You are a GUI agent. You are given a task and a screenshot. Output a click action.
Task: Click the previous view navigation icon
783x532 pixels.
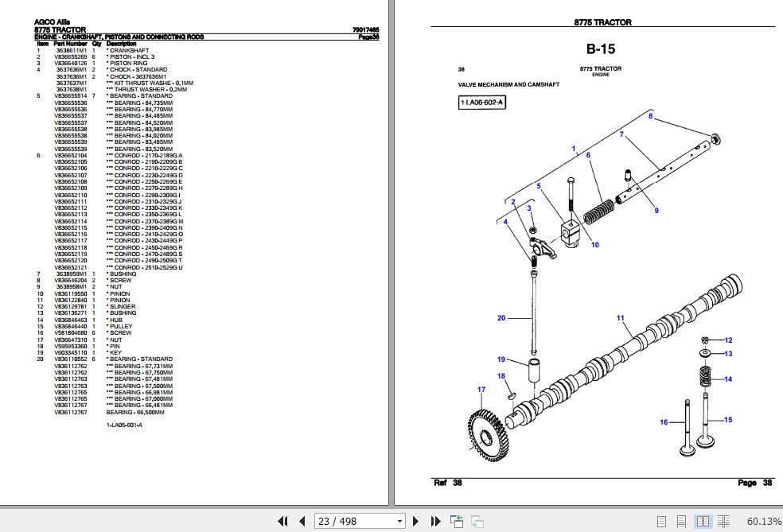(x=457, y=520)
